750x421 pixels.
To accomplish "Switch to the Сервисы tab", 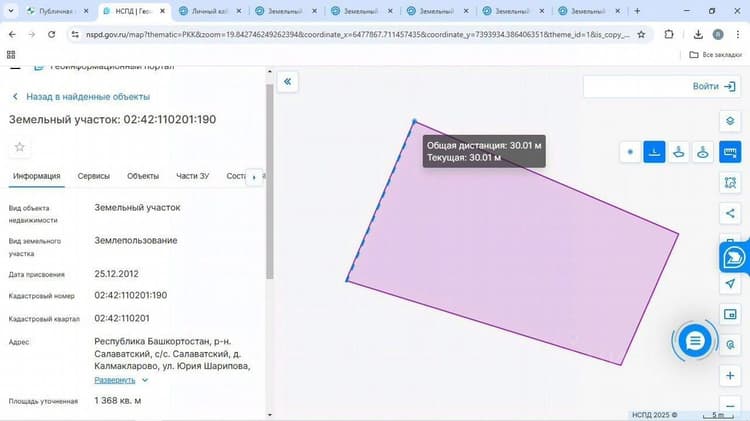I will coord(94,176).
